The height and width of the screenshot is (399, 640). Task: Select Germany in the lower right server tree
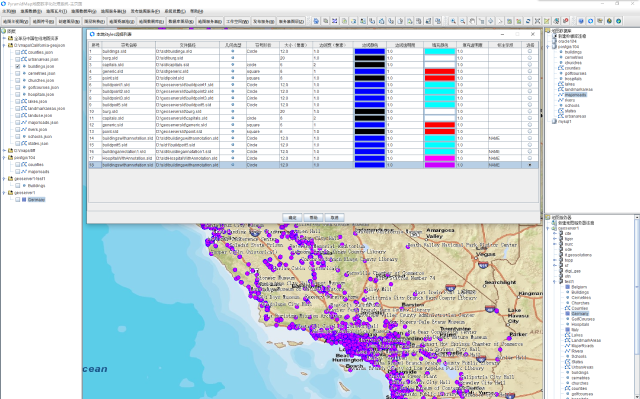pos(580,314)
